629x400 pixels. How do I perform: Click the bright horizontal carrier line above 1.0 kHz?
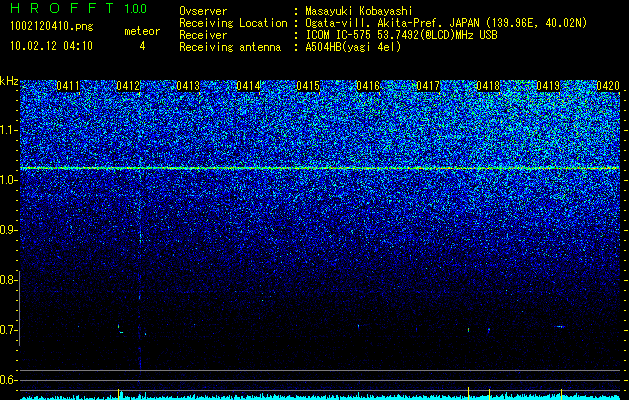[320, 168]
